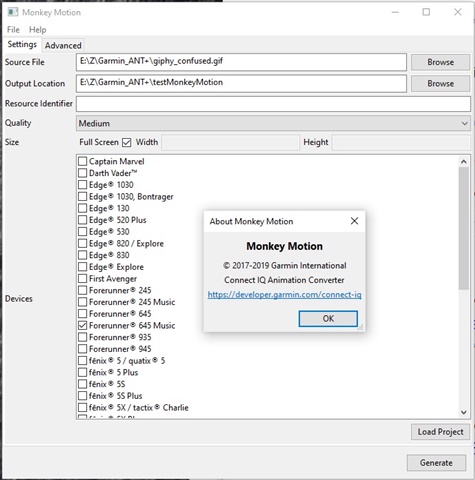
Task: Click the Resource Identifier input field
Action: pyautogui.click(x=273, y=104)
